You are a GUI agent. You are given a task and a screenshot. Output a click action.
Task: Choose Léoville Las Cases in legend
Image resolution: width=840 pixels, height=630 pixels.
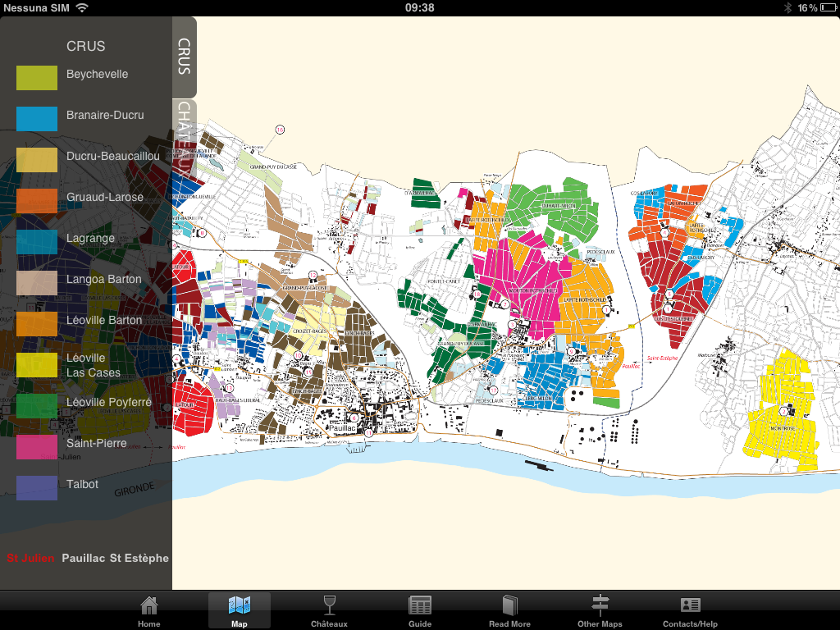[x=93, y=366]
